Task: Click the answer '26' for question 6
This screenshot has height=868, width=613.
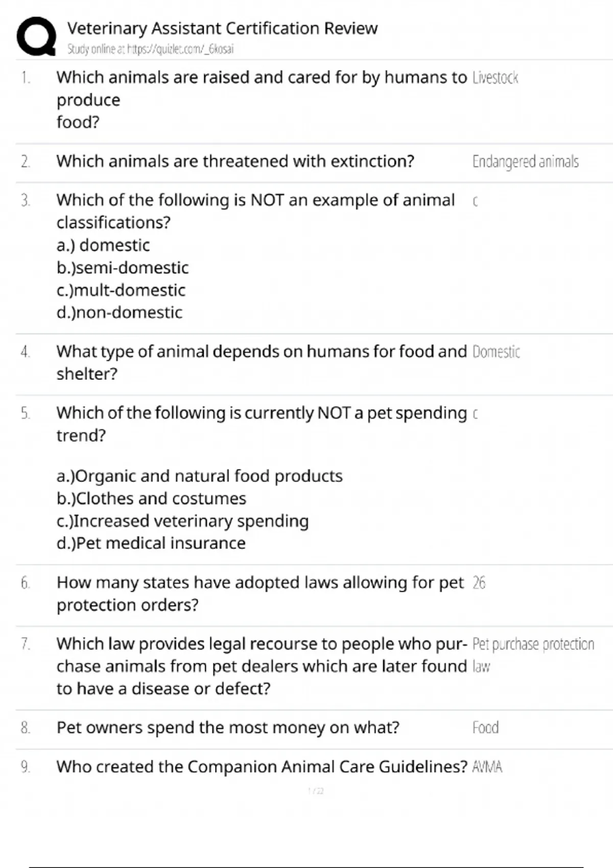Action: click(x=479, y=583)
